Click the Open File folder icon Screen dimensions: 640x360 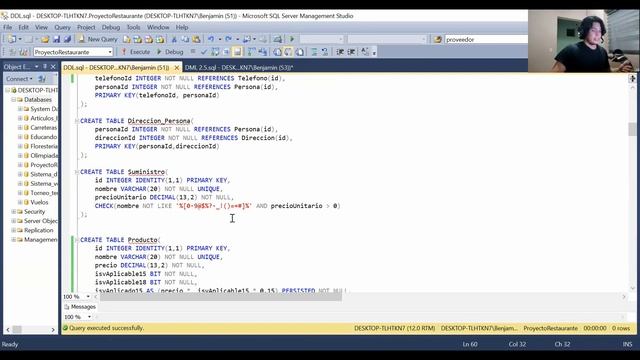[x=45, y=39]
